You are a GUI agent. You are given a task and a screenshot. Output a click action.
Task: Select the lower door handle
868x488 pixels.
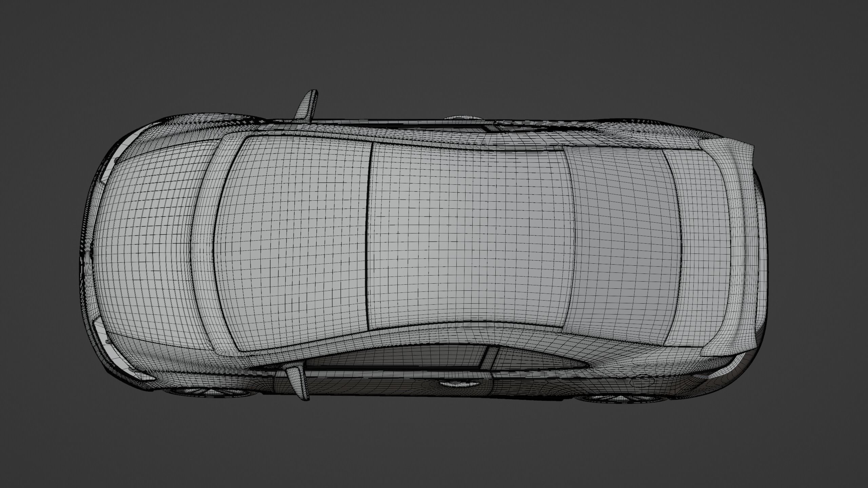(460, 384)
